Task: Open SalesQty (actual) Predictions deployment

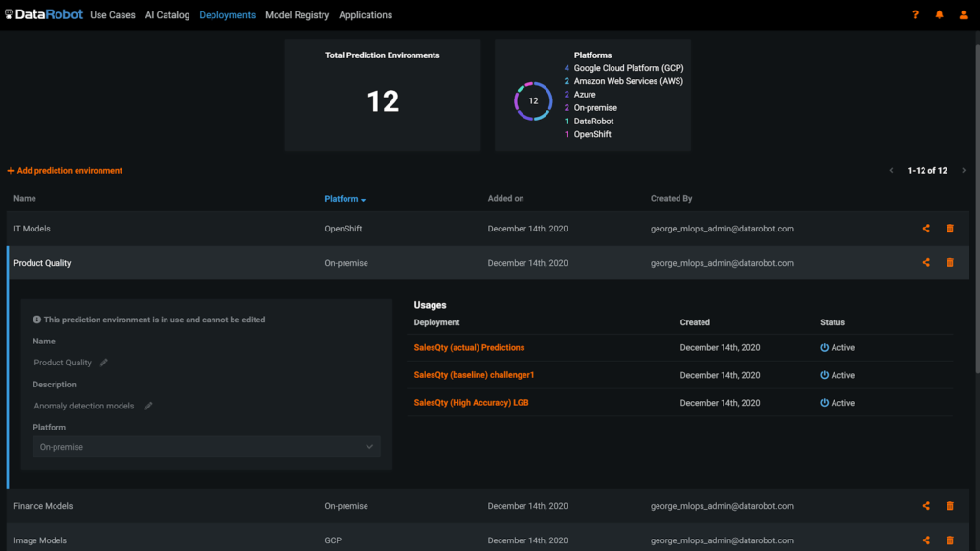Action: 469,347
